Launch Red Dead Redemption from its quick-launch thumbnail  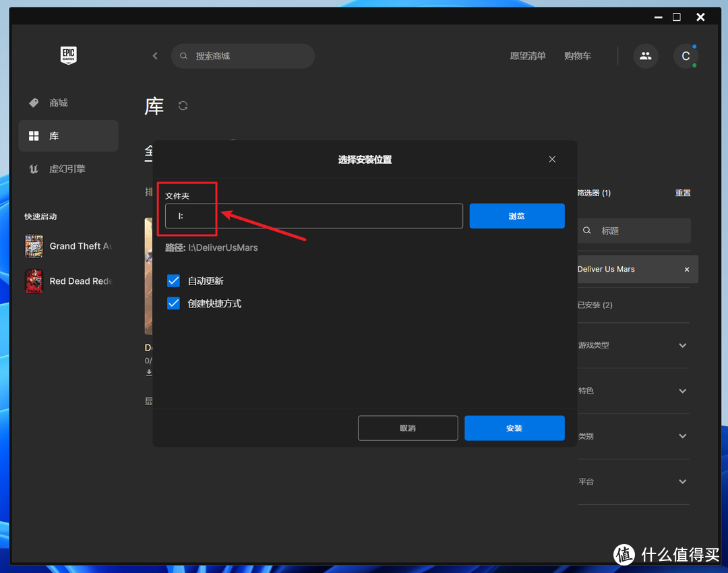[x=34, y=281]
